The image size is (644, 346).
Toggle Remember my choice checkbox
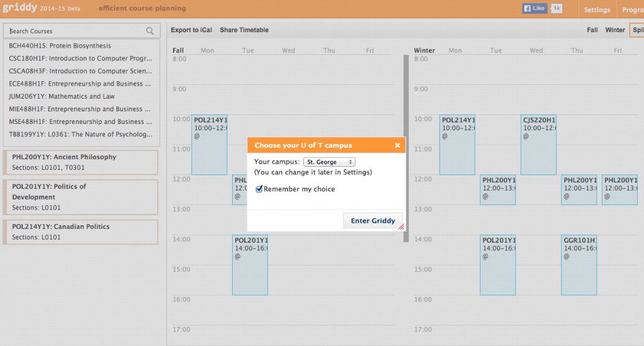[259, 189]
